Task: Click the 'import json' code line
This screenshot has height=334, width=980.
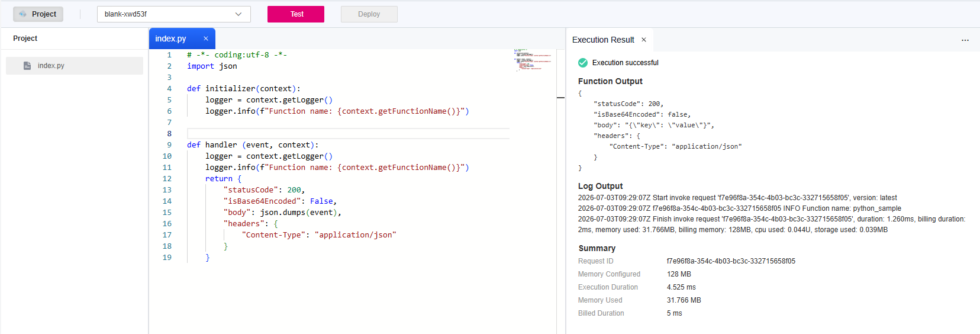Action: 212,66
